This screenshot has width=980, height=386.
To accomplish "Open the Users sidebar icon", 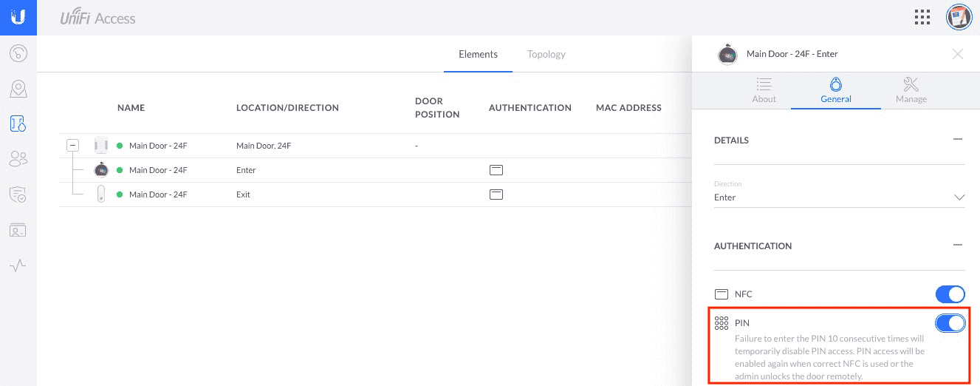I will click(18, 158).
